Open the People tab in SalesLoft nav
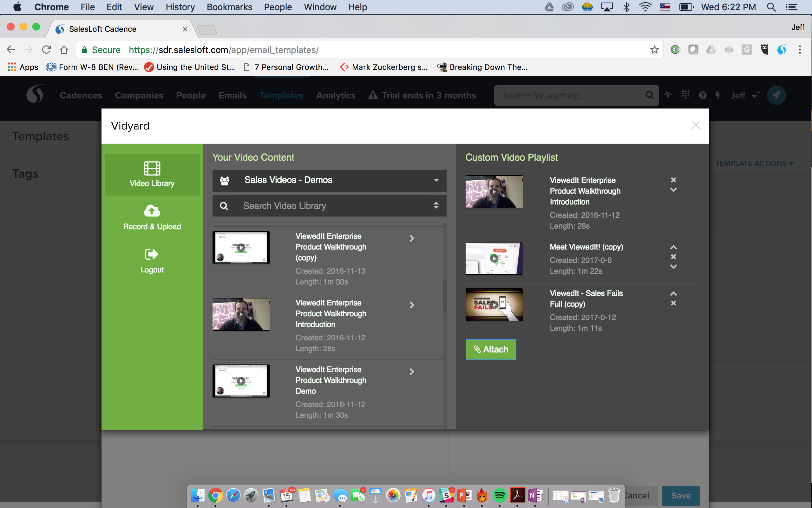The height and width of the screenshot is (508, 812). (191, 96)
